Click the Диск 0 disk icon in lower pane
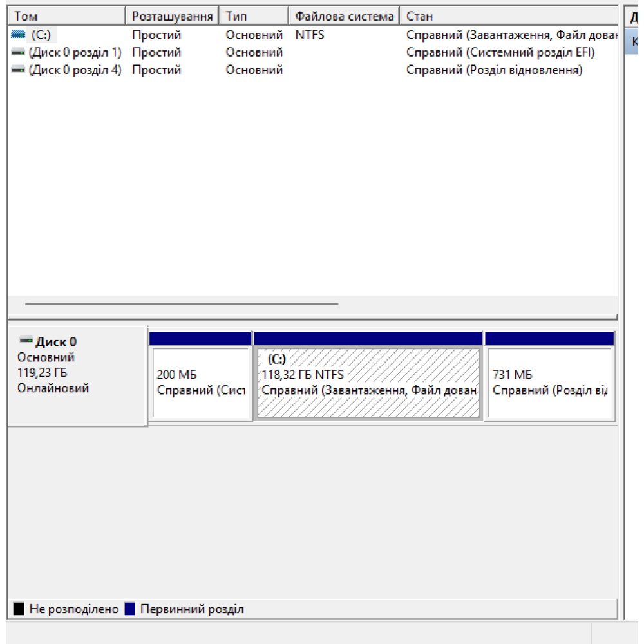 coord(26,341)
